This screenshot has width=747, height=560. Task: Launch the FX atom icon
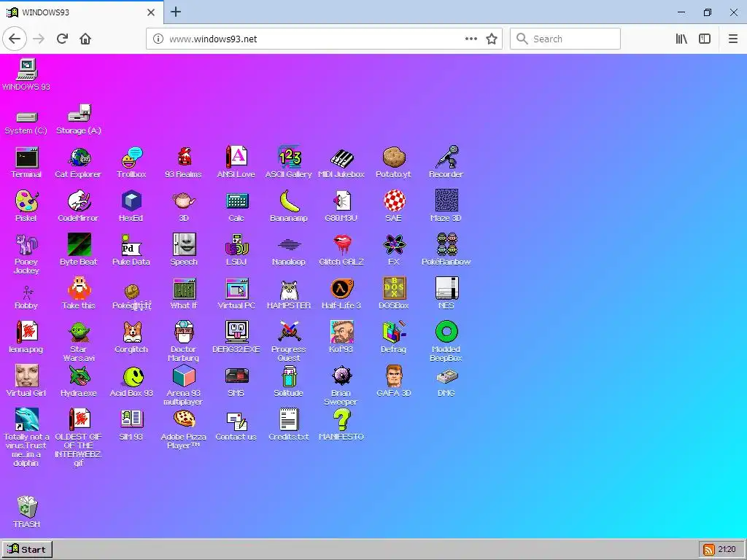[394, 245]
